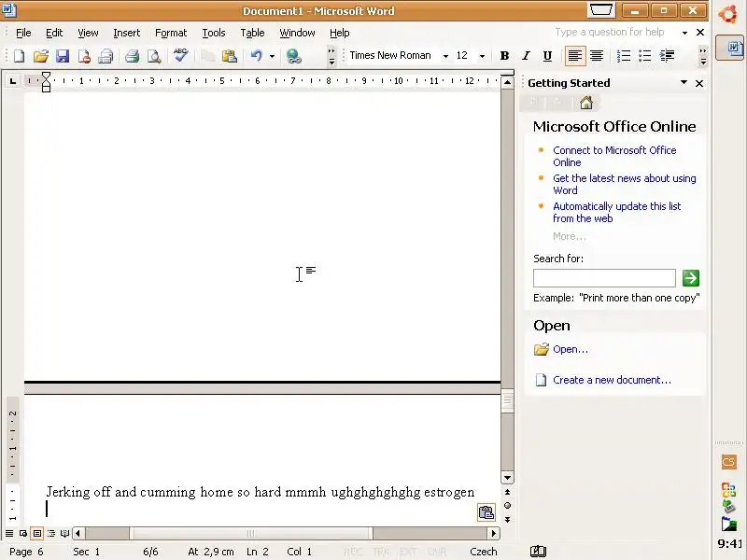Click the Increase Indent icon
The image size is (747, 560).
click(x=667, y=56)
